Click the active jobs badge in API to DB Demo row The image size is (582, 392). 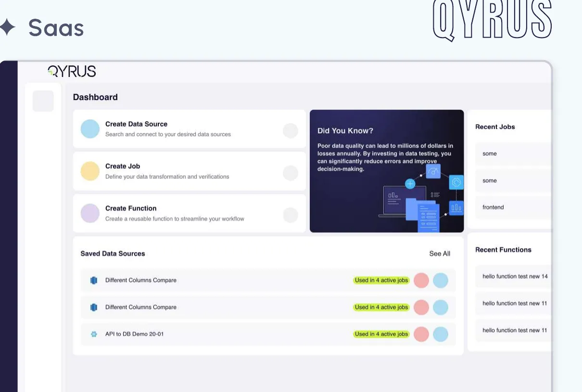381,334
